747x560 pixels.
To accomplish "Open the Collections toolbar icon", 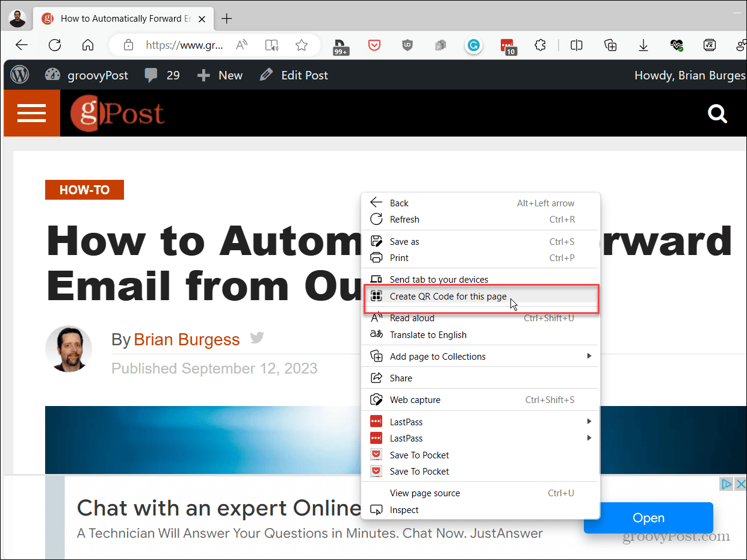I will pos(610,45).
